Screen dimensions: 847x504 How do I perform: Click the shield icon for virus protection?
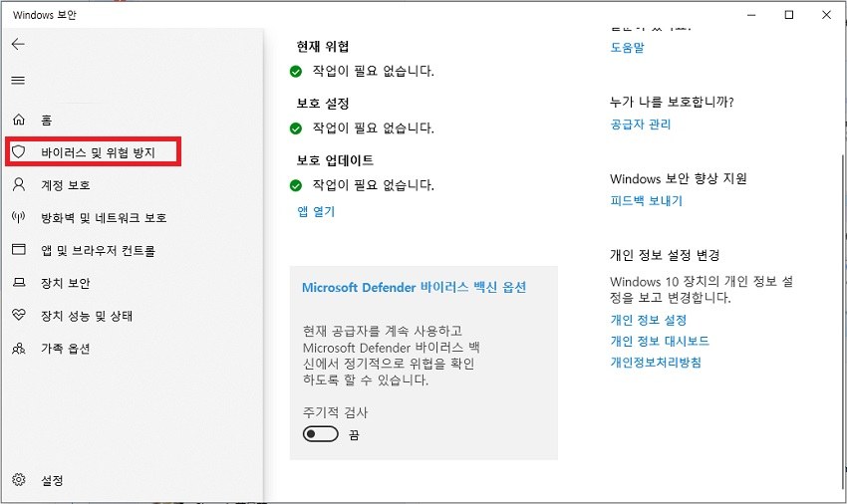coord(19,151)
